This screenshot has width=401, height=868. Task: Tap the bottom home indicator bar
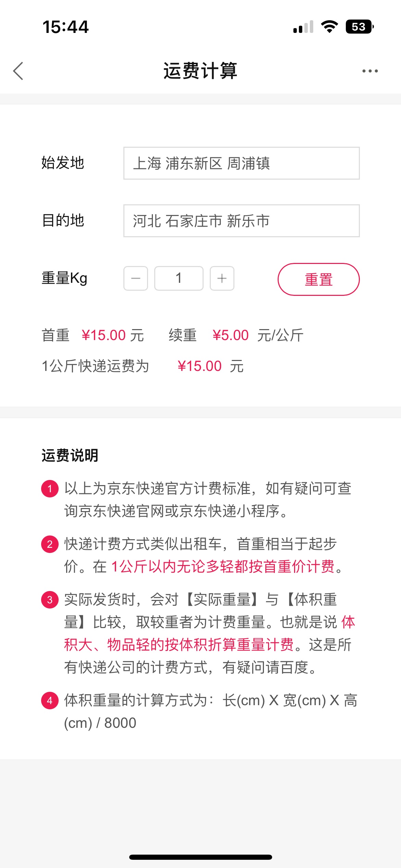pos(200,857)
